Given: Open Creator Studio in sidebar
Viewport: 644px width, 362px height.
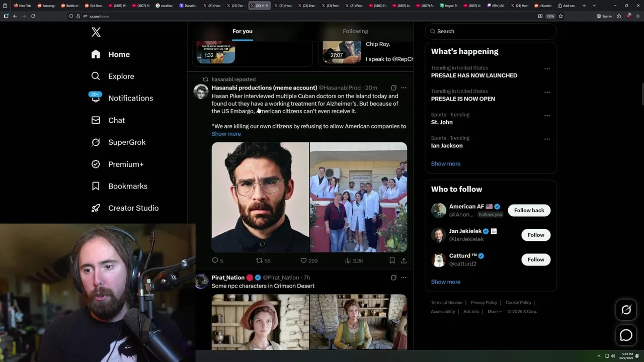Looking at the screenshot, I should click(125, 208).
